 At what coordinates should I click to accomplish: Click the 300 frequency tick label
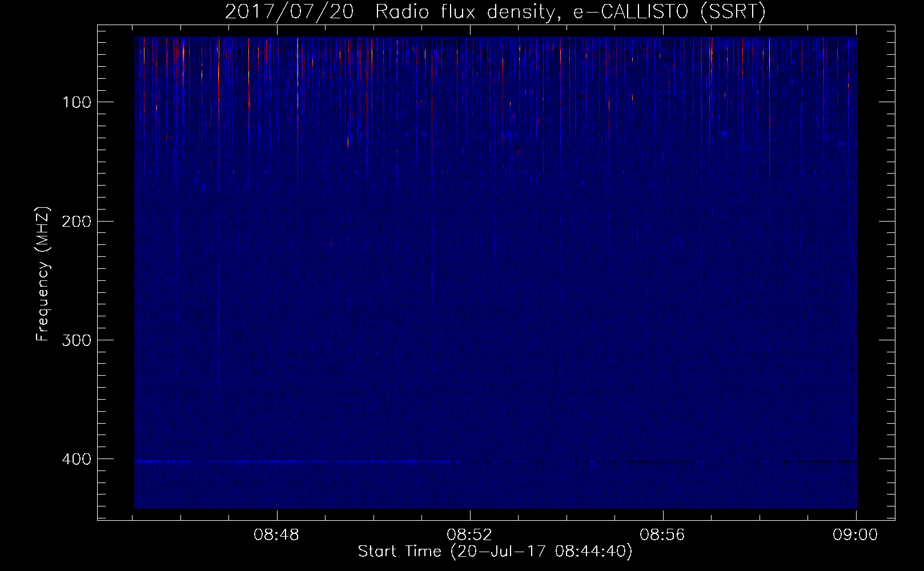[x=77, y=340]
